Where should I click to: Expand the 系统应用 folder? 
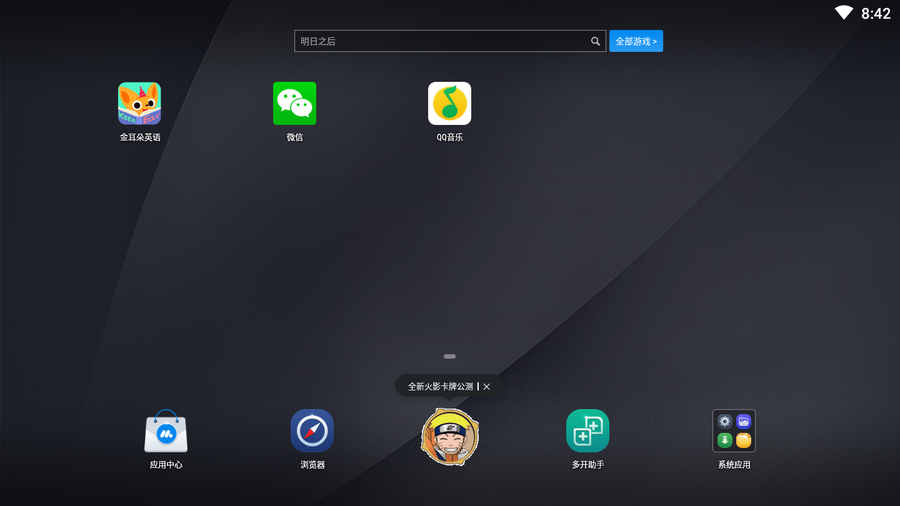coord(734,431)
